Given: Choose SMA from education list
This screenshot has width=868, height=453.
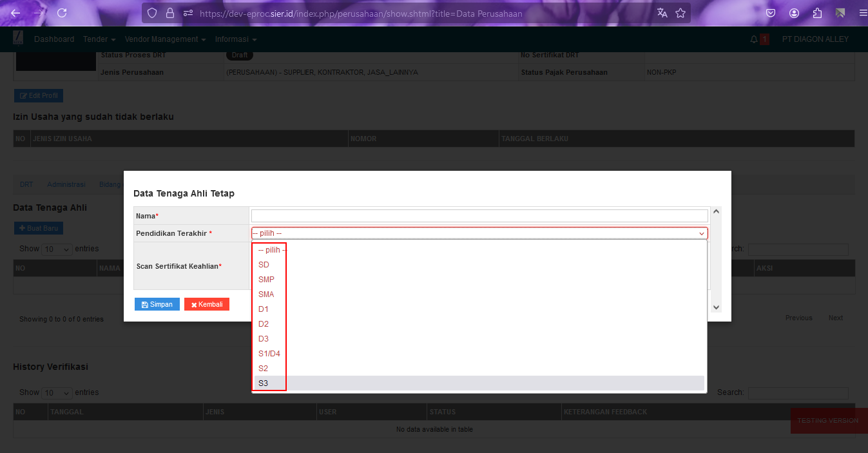Looking at the screenshot, I should pos(479,294).
